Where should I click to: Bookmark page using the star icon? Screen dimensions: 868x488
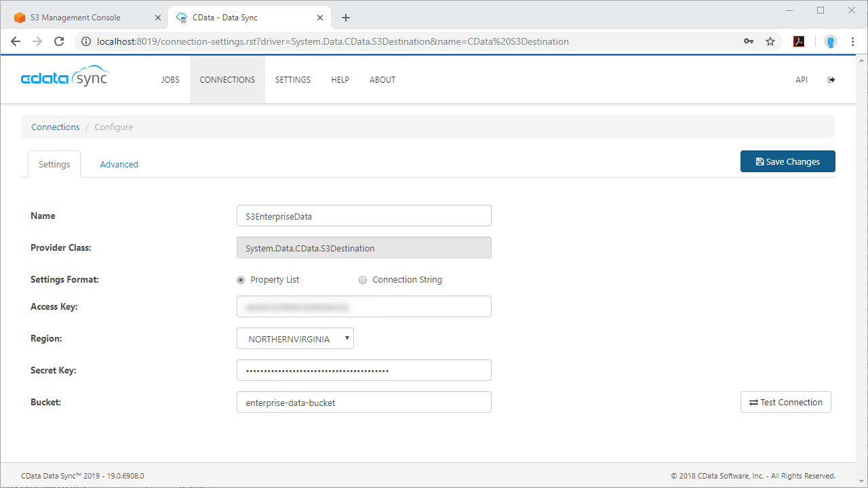coord(770,41)
